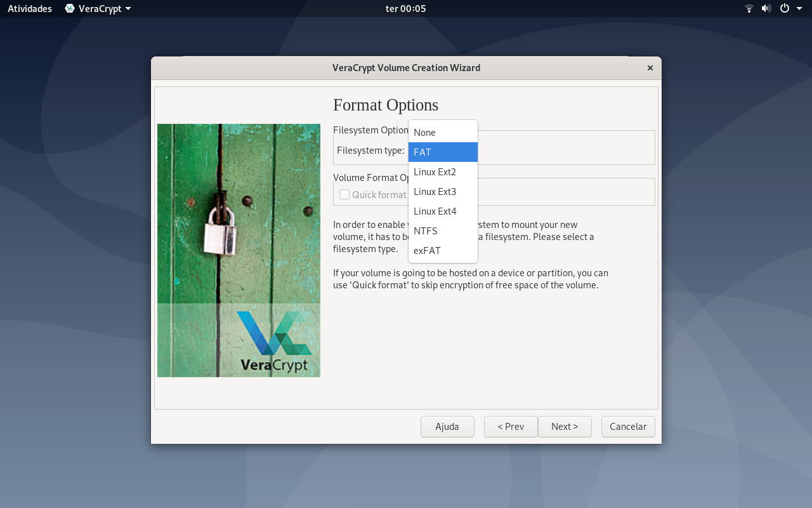Click the Format Options heading

[x=386, y=105]
